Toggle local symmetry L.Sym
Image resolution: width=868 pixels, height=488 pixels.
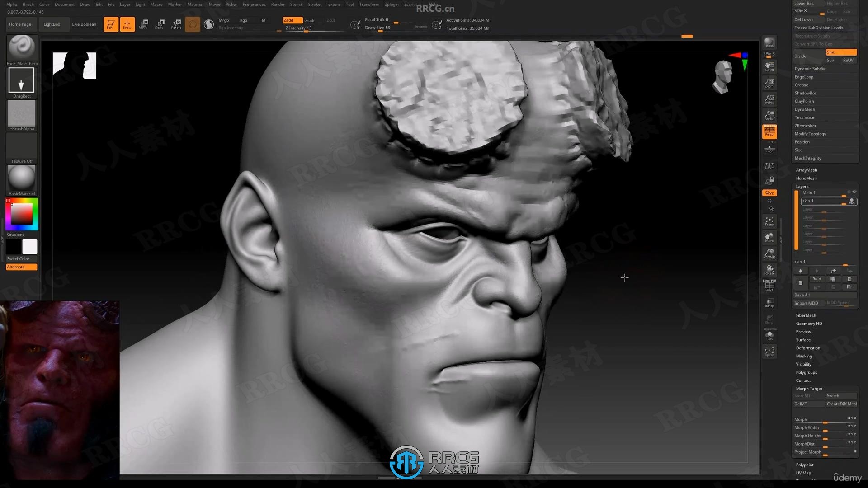[x=769, y=165]
